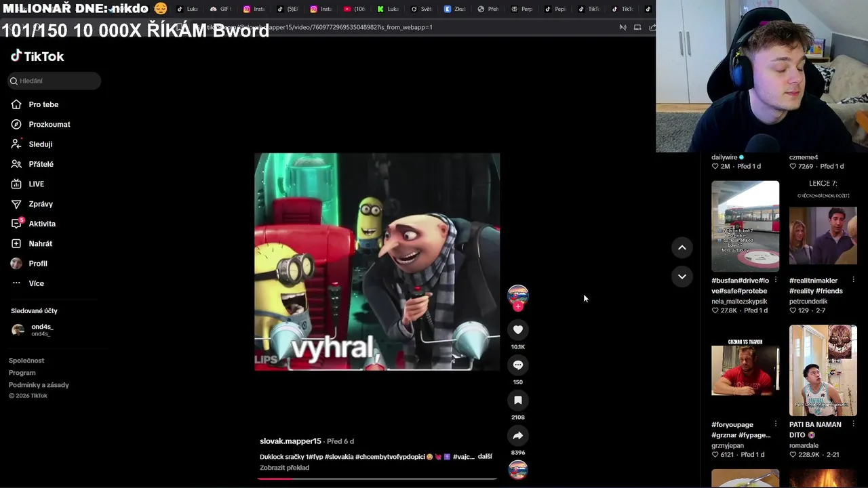
Task: Open the sound disc at bottom
Action: coord(518,470)
